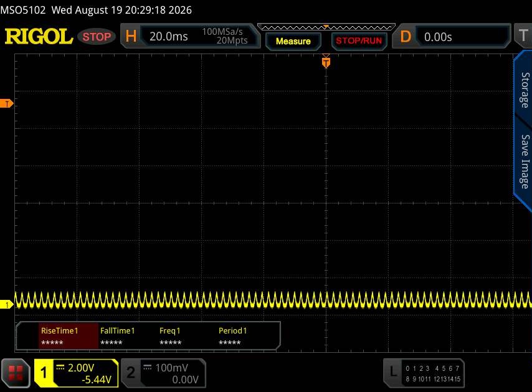The width and height of the screenshot is (532, 392).
Task: Click the STOP/RUN button
Action: click(359, 40)
